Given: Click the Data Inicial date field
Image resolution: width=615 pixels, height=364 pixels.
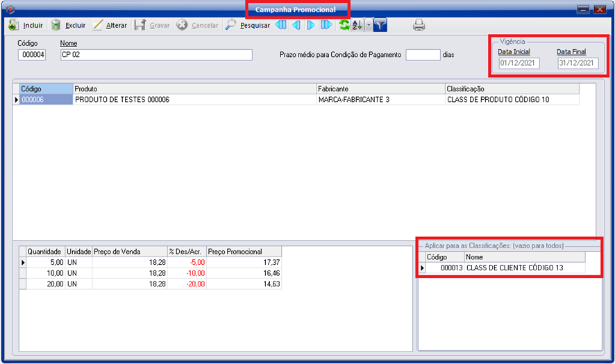Looking at the screenshot, I should pyautogui.click(x=519, y=63).
